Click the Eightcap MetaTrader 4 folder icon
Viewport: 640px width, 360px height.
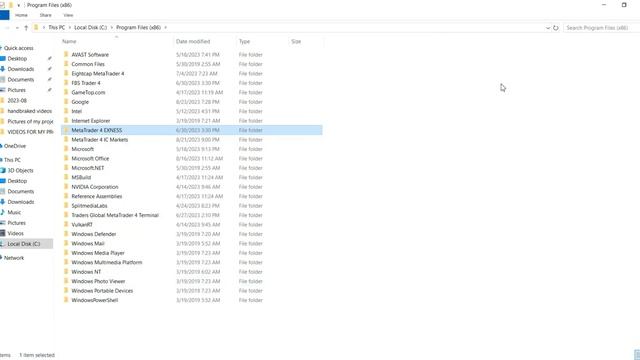pyautogui.click(x=66, y=73)
